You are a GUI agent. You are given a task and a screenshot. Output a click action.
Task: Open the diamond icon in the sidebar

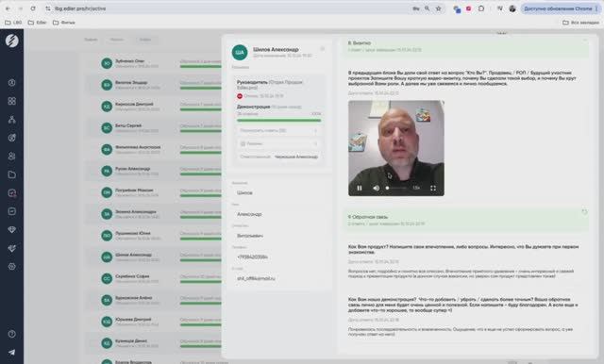tap(12, 230)
